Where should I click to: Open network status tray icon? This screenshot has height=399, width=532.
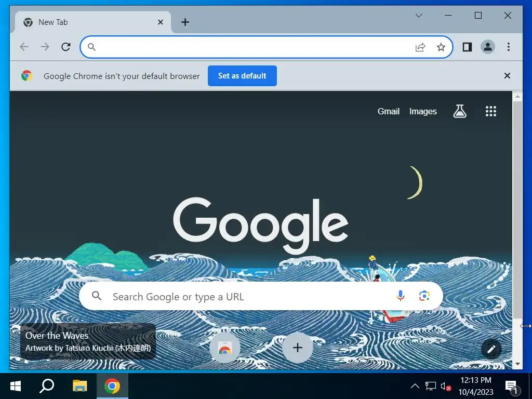pyautogui.click(x=431, y=386)
